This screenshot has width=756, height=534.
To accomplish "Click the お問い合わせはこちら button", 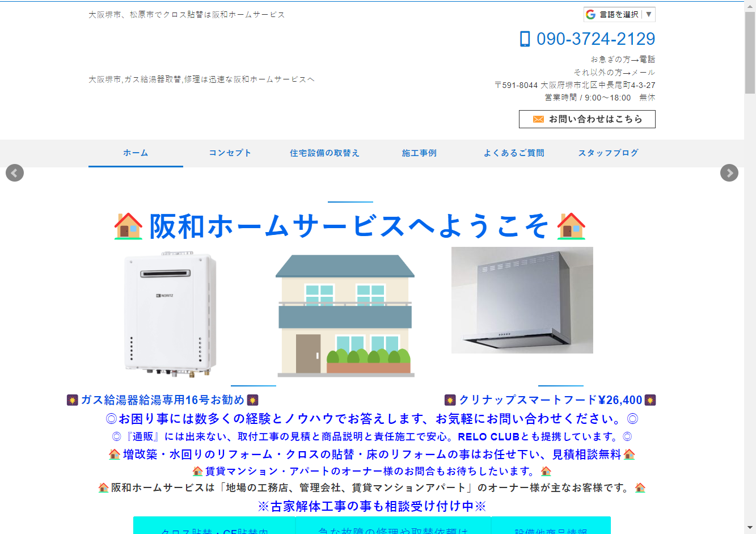I will (x=587, y=119).
